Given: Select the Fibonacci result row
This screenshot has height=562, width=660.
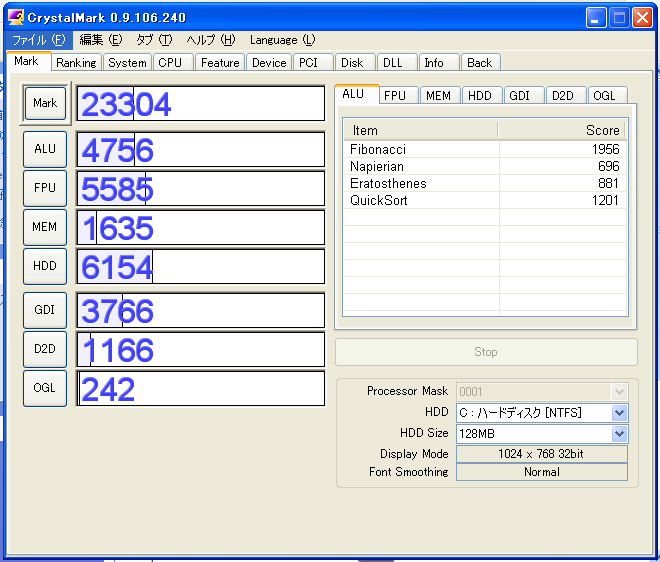Looking at the screenshot, I should click(x=485, y=149).
